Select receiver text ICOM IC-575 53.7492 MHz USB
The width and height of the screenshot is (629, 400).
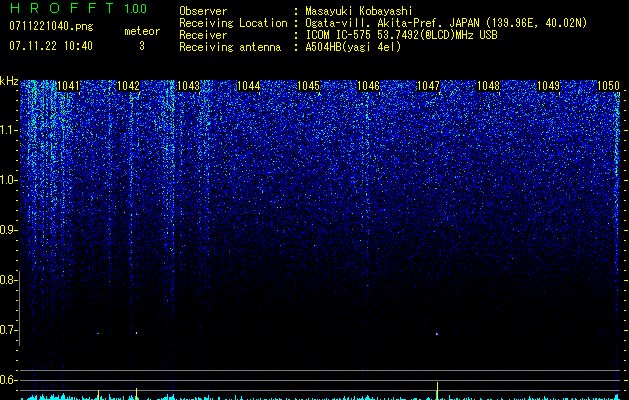401,35
